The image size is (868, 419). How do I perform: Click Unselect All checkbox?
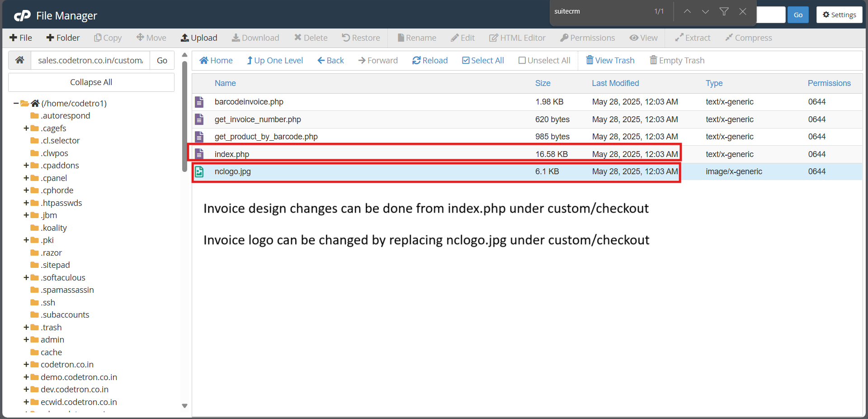(x=522, y=61)
